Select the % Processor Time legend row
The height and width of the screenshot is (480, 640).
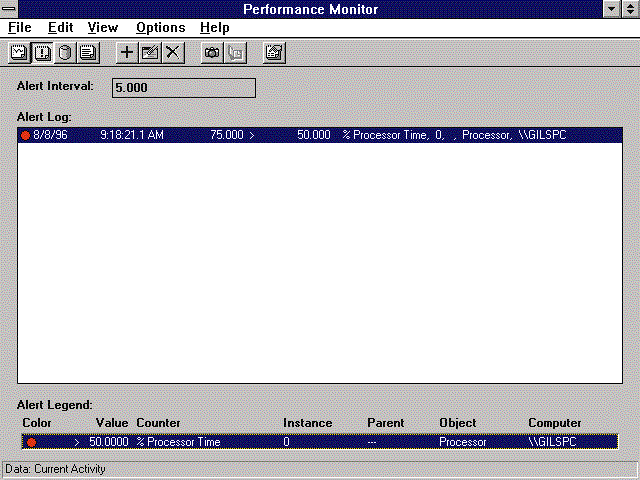point(320,442)
